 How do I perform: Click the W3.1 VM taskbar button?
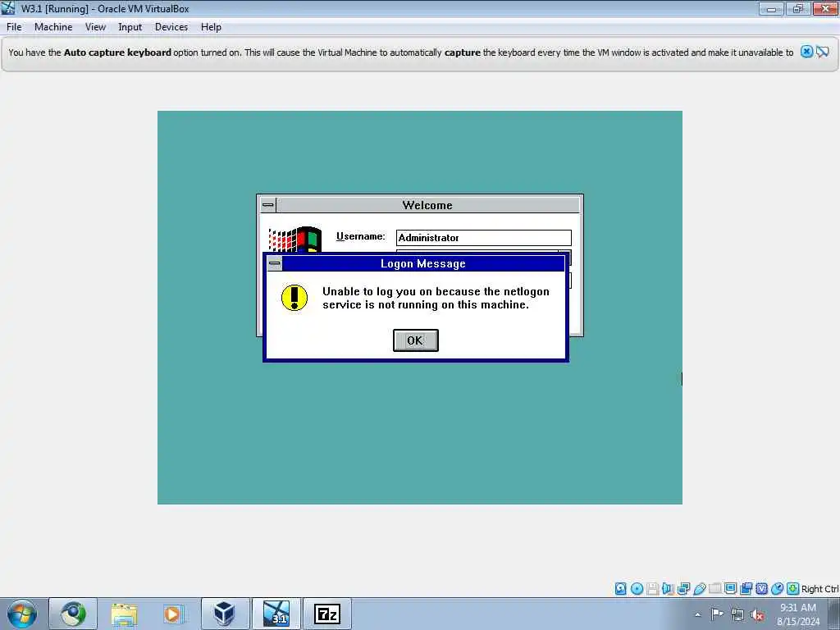[x=276, y=614]
